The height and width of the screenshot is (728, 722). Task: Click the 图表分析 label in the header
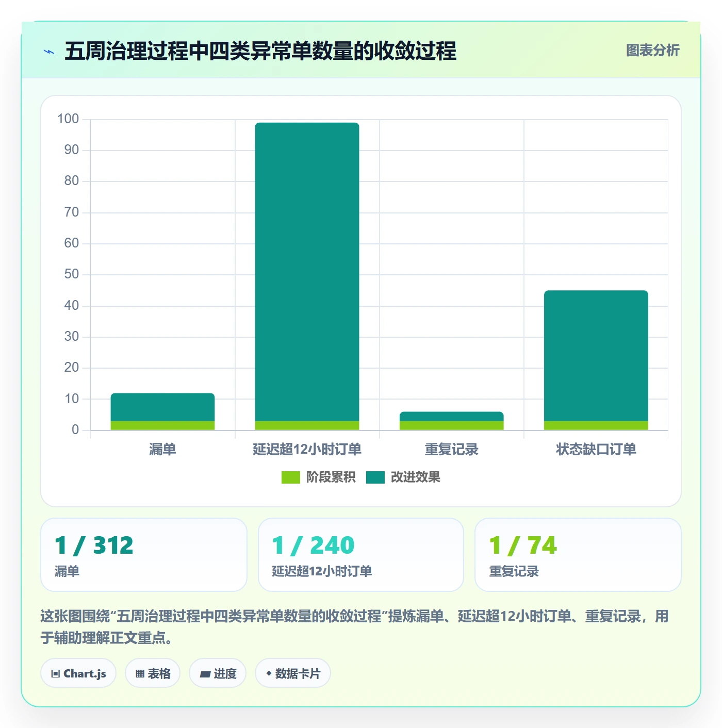pos(652,50)
